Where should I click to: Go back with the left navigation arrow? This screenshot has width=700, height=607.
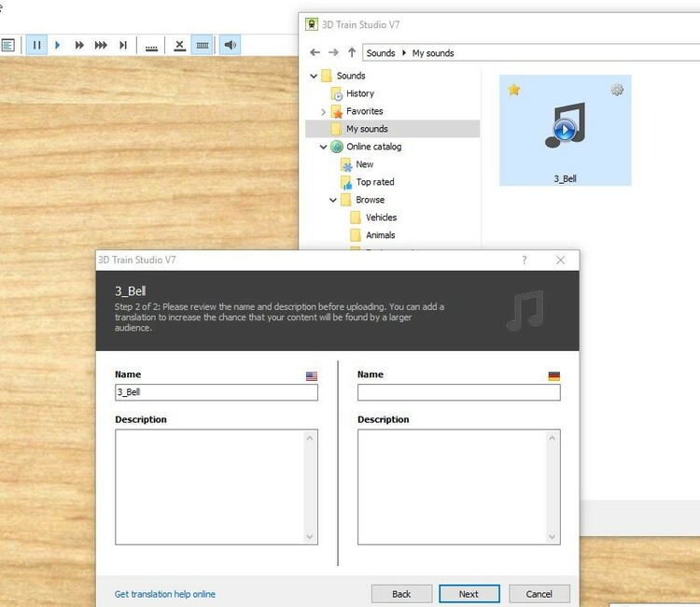pos(315,53)
